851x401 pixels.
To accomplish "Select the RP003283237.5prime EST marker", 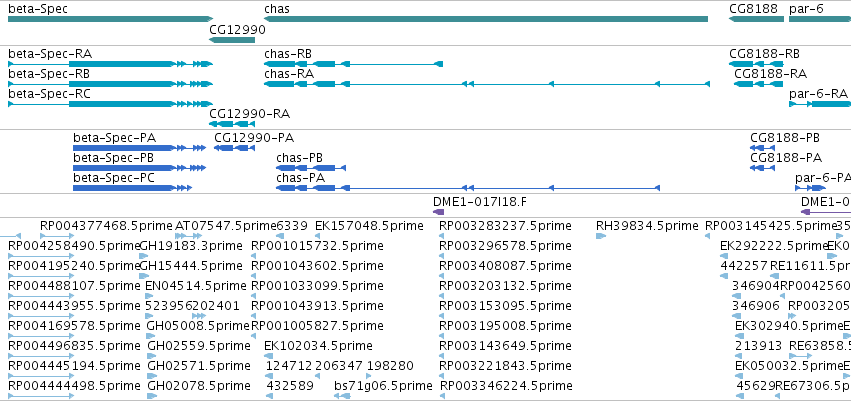I will [442, 236].
